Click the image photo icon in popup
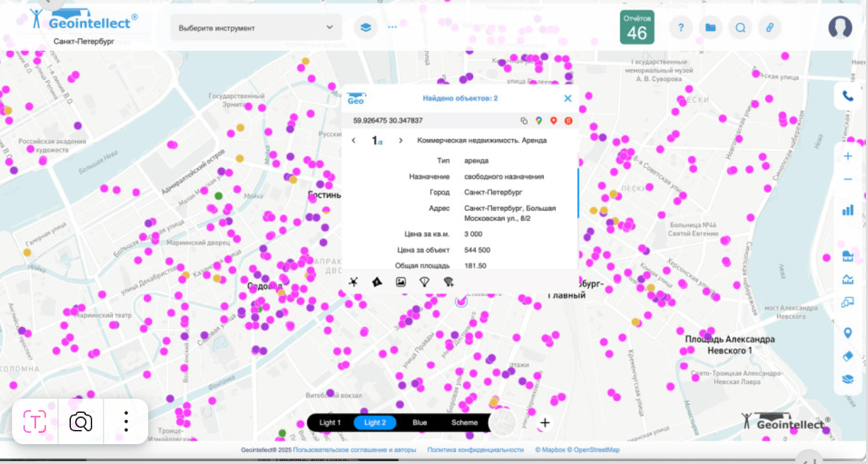Viewport: 868px width, 464px height. (x=401, y=282)
